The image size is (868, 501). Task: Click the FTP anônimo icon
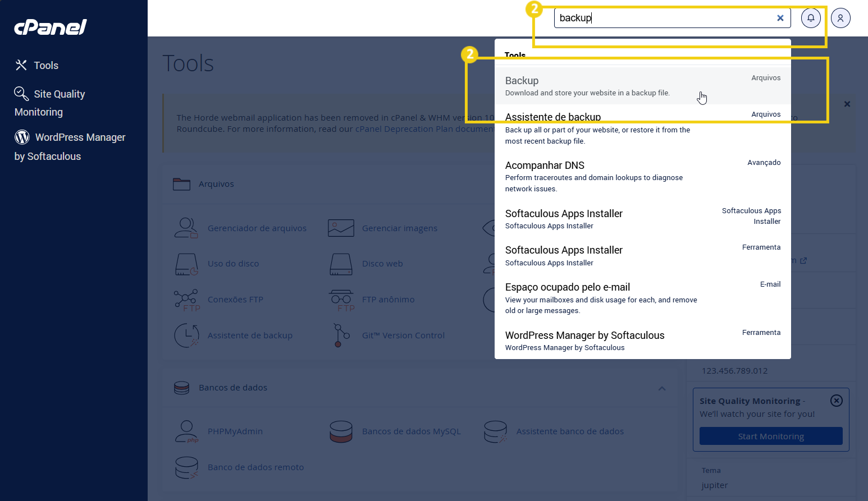(341, 300)
